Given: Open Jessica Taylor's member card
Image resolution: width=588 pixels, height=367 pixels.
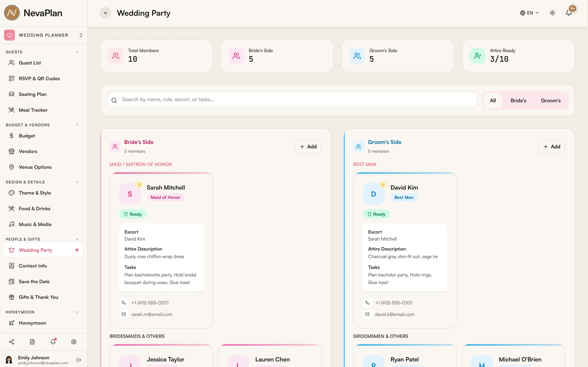Looking at the screenshot, I should (161, 356).
